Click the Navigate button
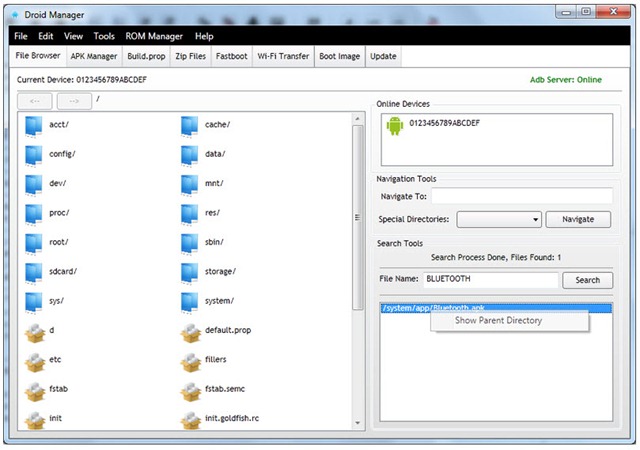The height and width of the screenshot is (450, 640). 578,219
